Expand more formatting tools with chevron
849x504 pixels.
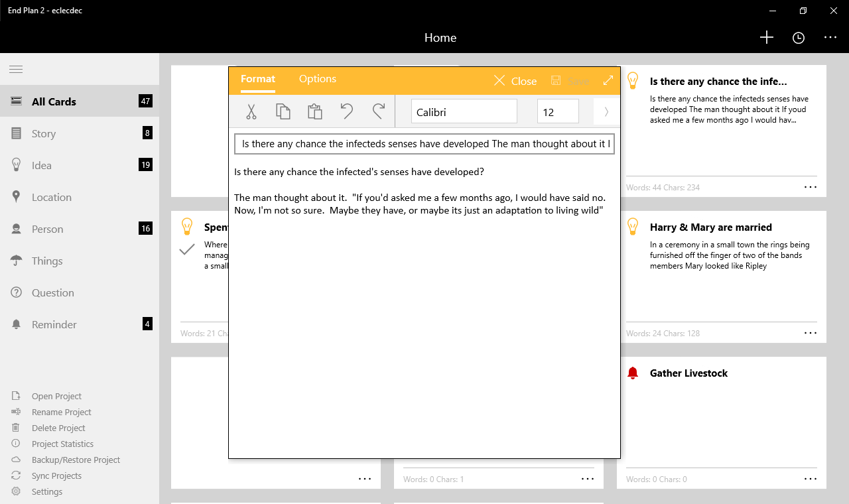coord(606,111)
